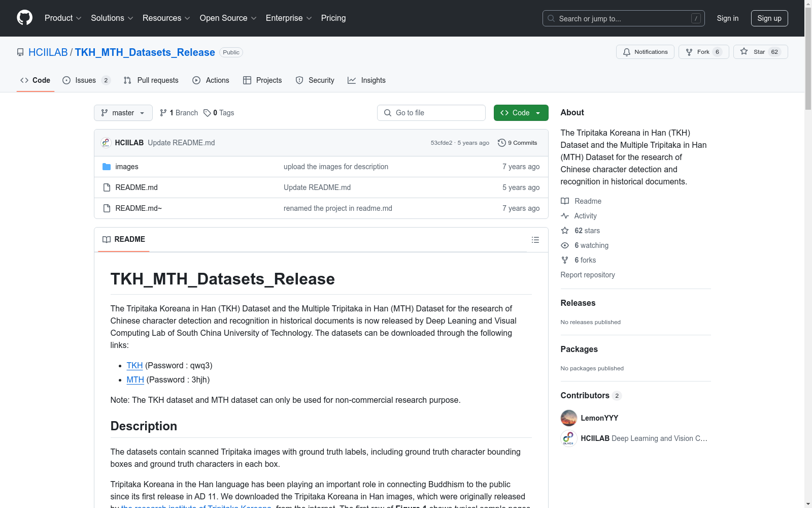This screenshot has height=508, width=812.
Task: Open the 1 Branch link
Action: point(179,113)
